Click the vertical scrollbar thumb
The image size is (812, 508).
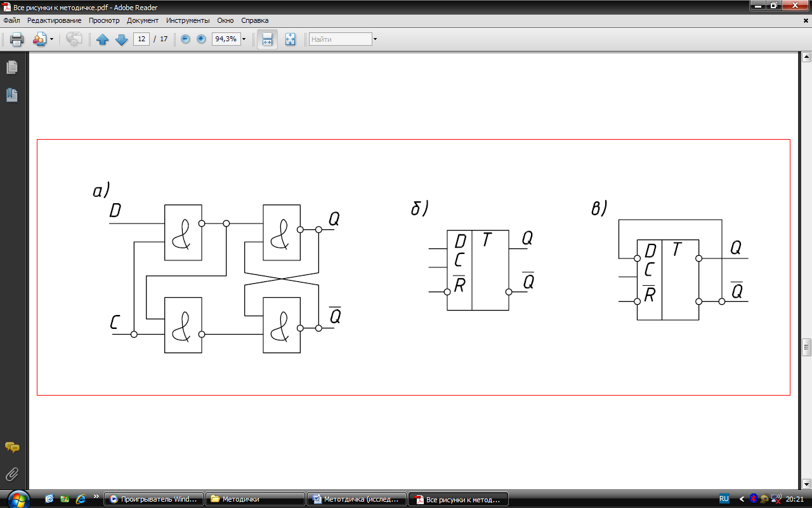[x=807, y=347]
